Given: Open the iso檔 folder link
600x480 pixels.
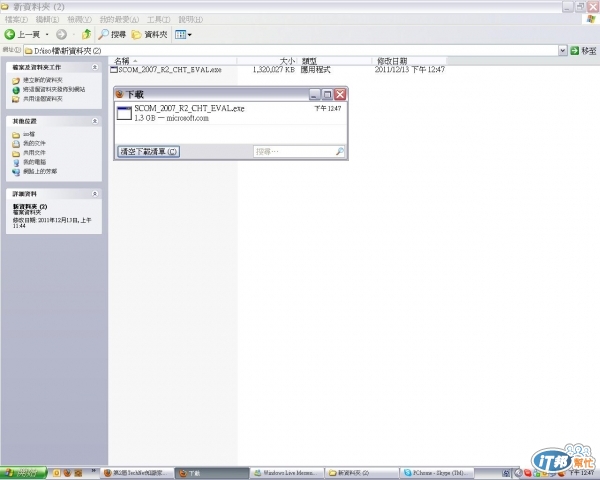Looking at the screenshot, I should [x=29, y=134].
